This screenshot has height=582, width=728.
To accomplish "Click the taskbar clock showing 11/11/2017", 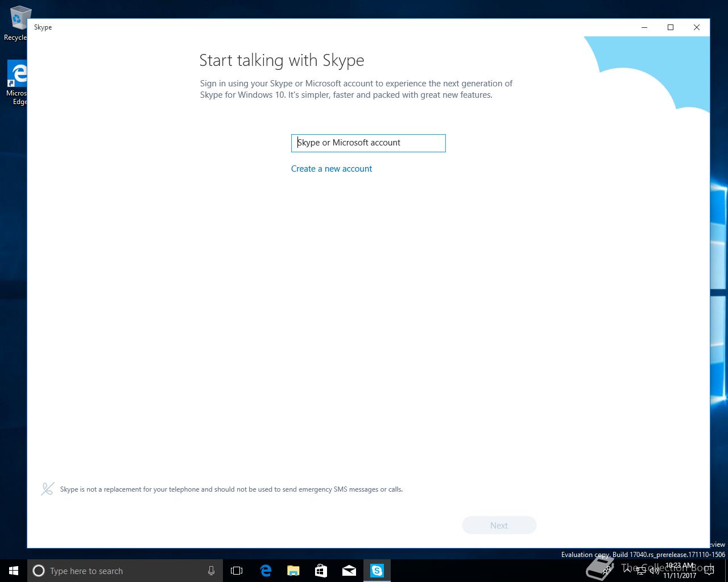I will coord(680,571).
